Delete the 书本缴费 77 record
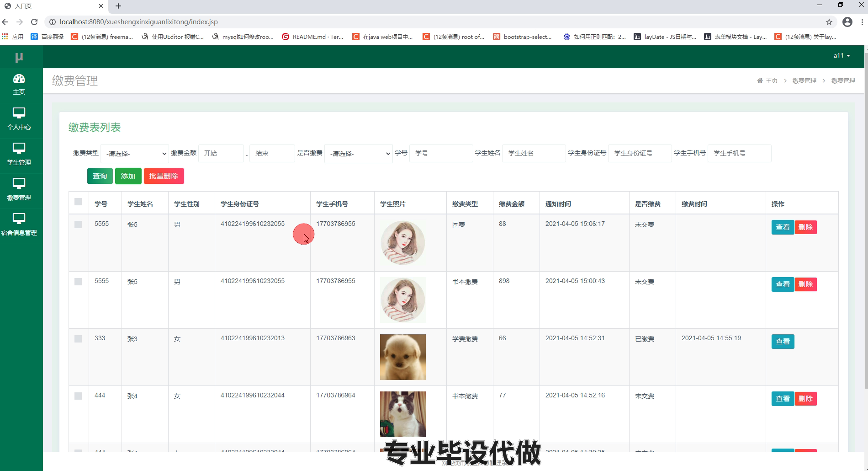The height and width of the screenshot is (471, 868). (805, 399)
